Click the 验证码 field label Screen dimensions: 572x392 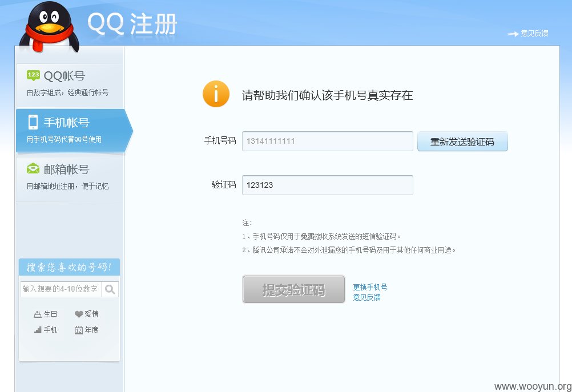pos(224,184)
